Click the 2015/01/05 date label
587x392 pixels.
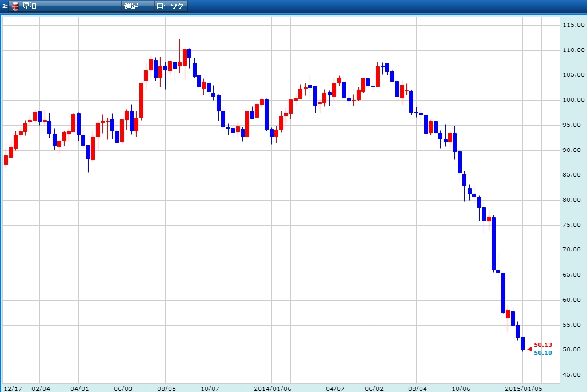526,388
